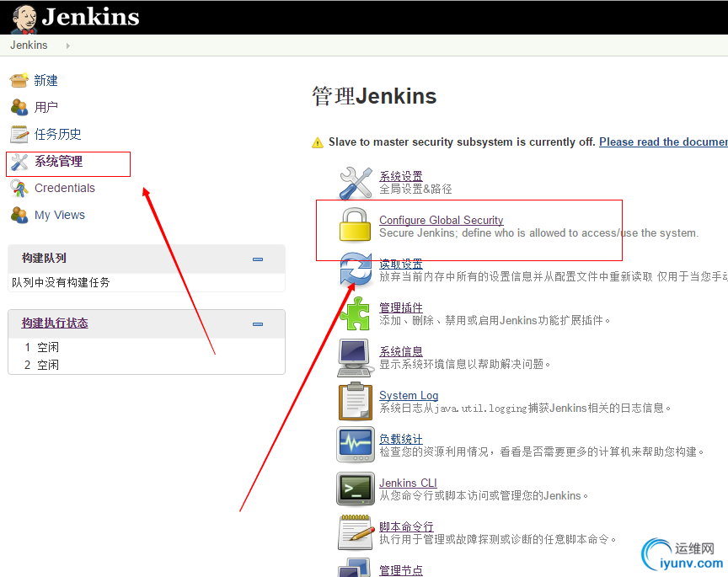Click the yellow security warning triangle icon

click(318, 142)
